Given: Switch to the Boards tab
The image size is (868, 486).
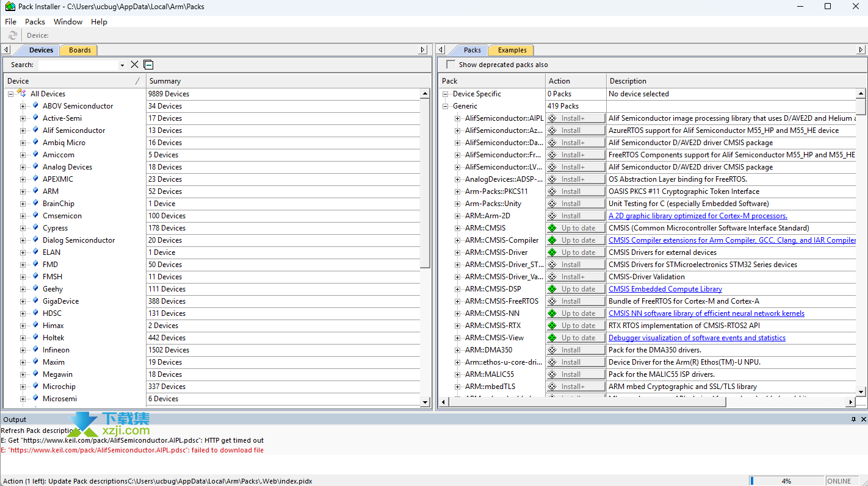Looking at the screenshot, I should [79, 50].
